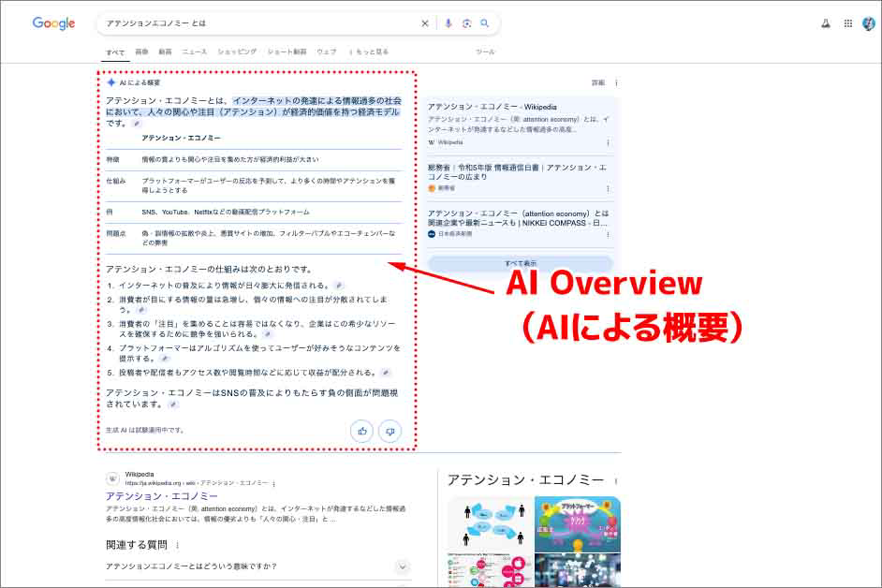Open the people-and-arrows diagram image thumbnail
This screenshot has width=882, height=588.
pyautogui.click(x=489, y=524)
